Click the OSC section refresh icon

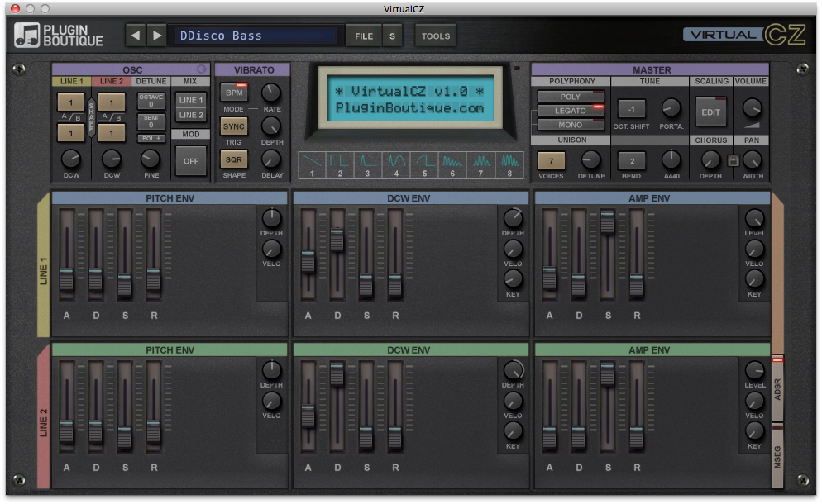pyautogui.click(x=201, y=69)
